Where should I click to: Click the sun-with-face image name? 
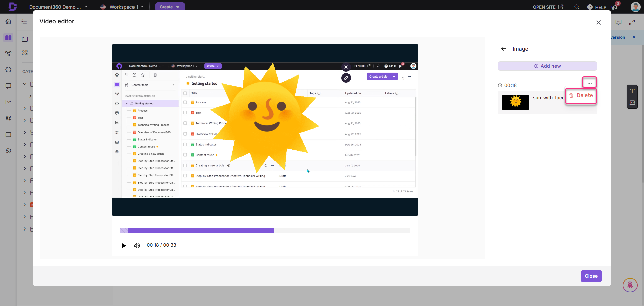pos(548,98)
